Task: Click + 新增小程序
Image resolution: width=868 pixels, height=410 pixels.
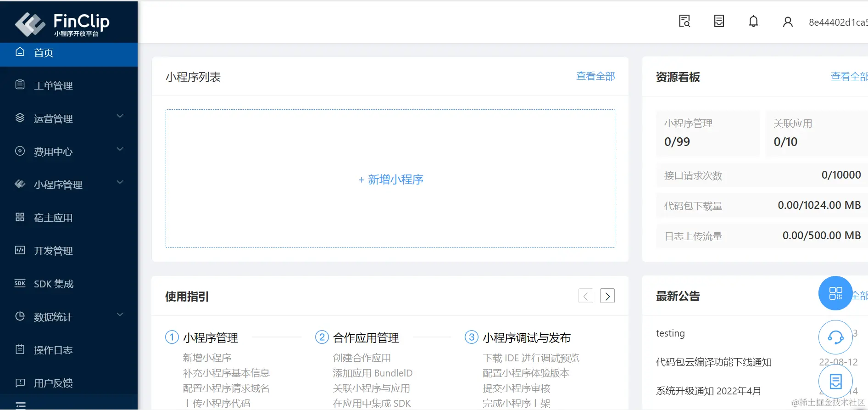Action: [x=390, y=180]
